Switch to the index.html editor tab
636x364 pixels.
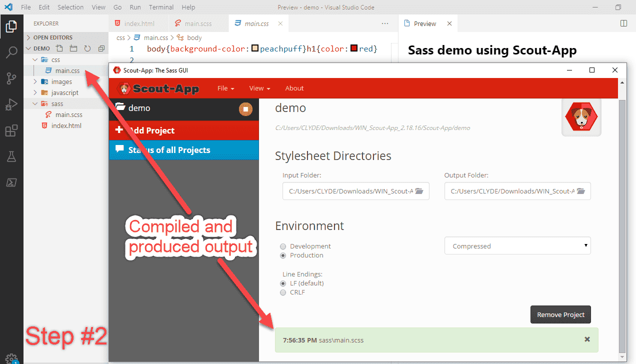coord(138,23)
